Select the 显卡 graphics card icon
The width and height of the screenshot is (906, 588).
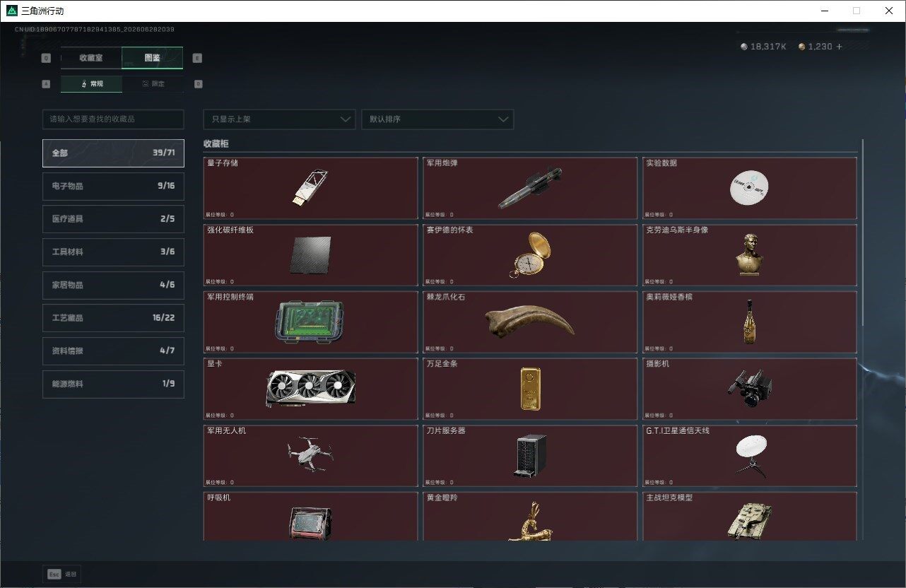310,389
